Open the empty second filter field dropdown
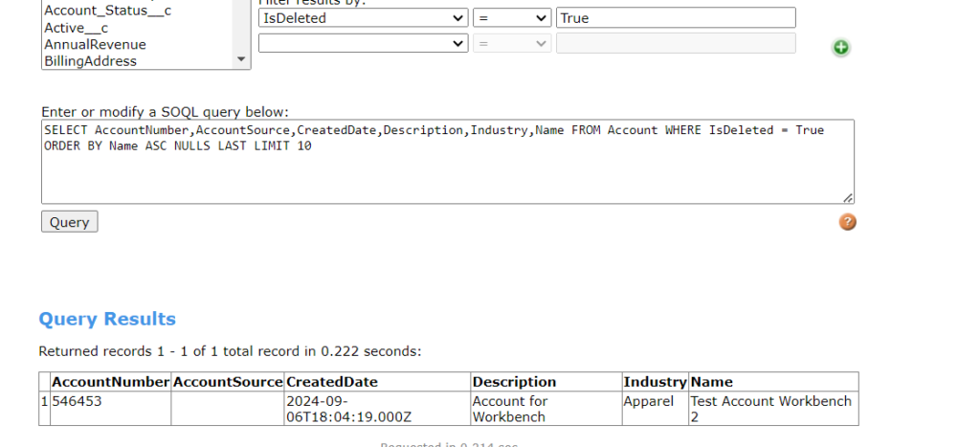980x447 pixels. tap(363, 43)
